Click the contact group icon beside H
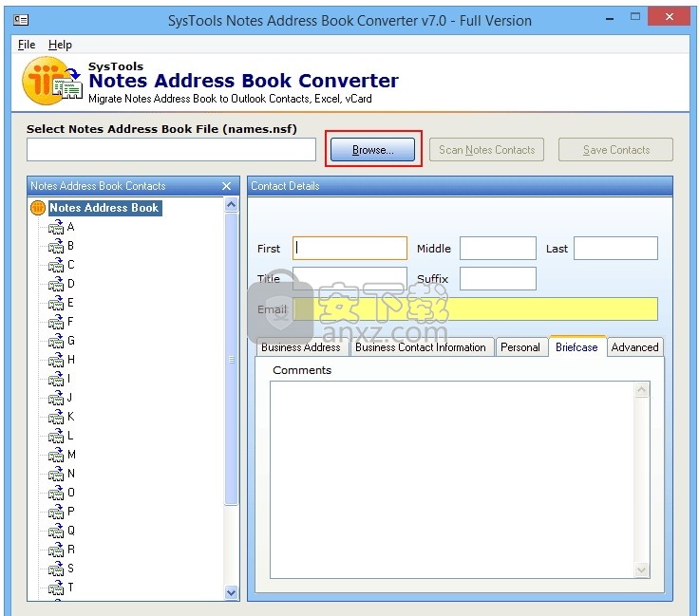 click(x=56, y=360)
